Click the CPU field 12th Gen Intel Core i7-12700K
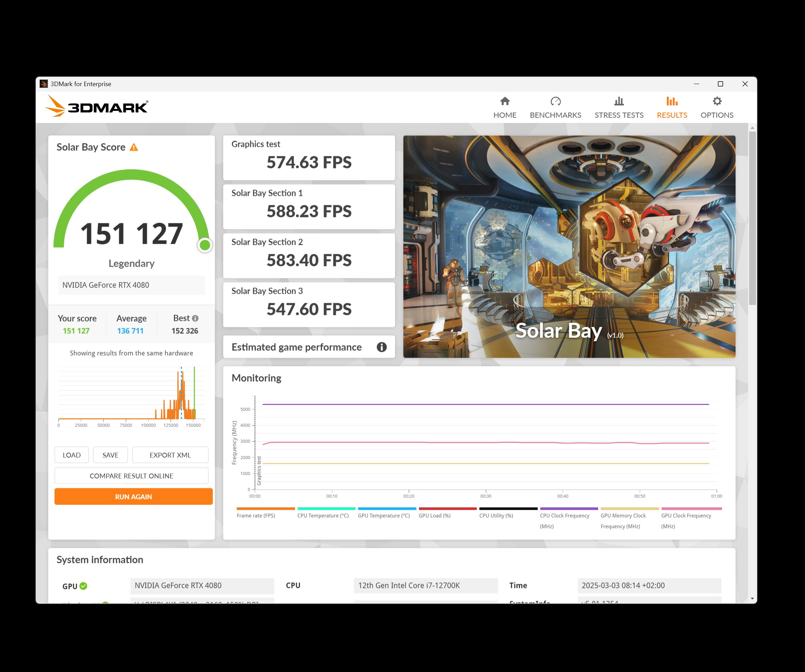The height and width of the screenshot is (672, 805). 426,586
